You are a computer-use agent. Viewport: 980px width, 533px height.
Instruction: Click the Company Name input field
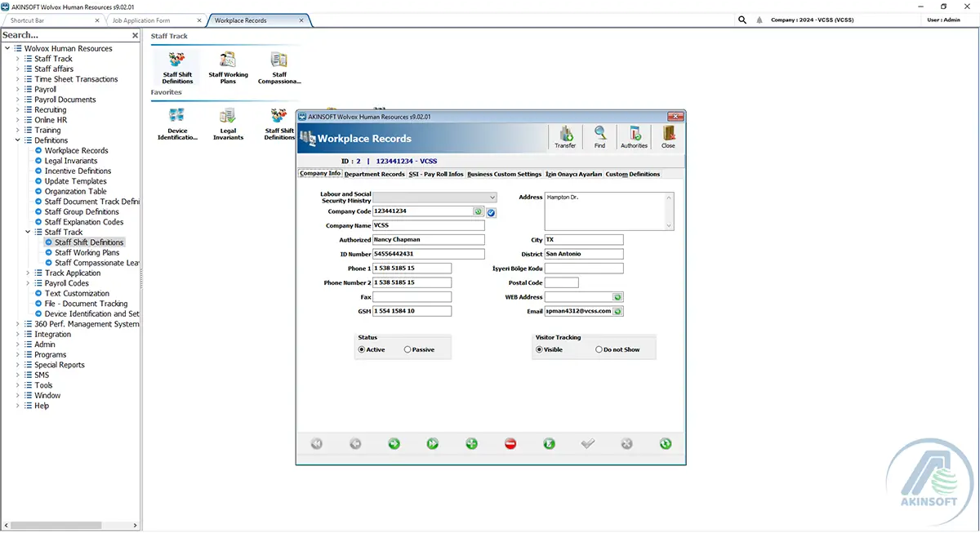click(x=429, y=225)
